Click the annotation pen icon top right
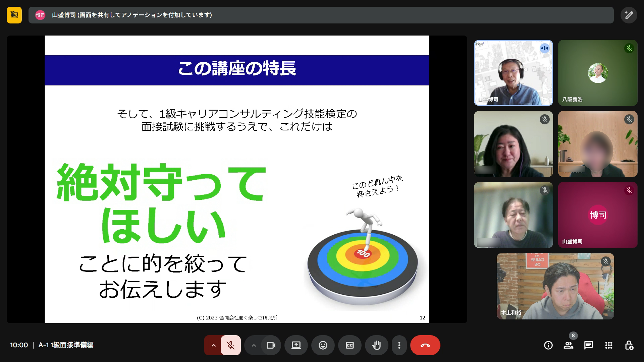This screenshot has width=644, height=362. point(629,15)
